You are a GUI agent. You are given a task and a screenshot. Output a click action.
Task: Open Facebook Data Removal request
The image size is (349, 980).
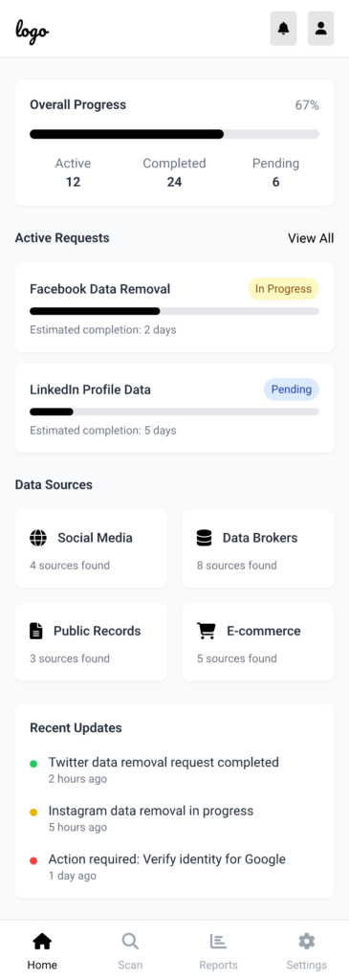(174, 307)
